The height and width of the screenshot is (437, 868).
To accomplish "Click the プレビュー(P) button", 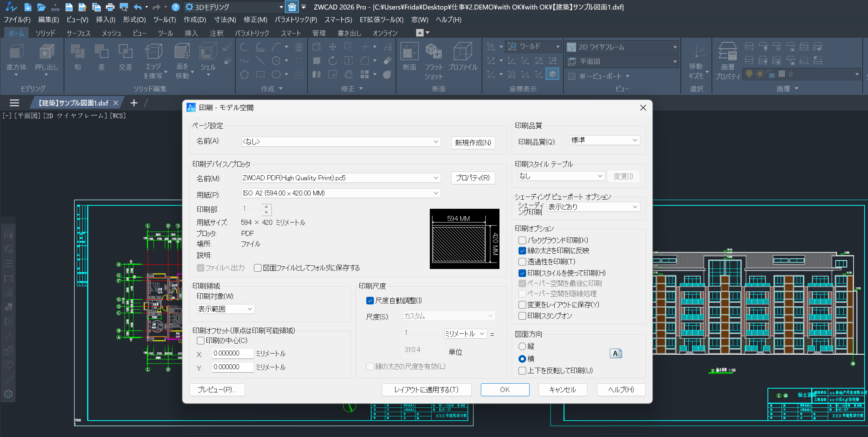I will 217,389.
